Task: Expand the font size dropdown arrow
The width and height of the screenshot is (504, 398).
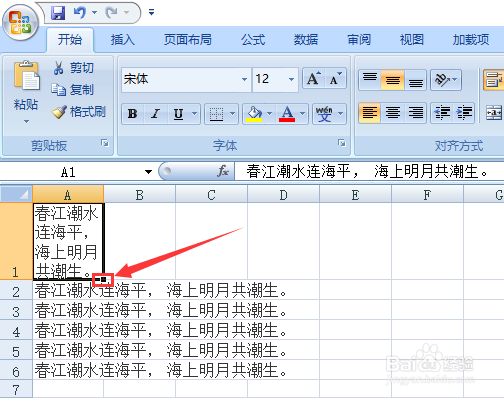Action: coord(292,79)
